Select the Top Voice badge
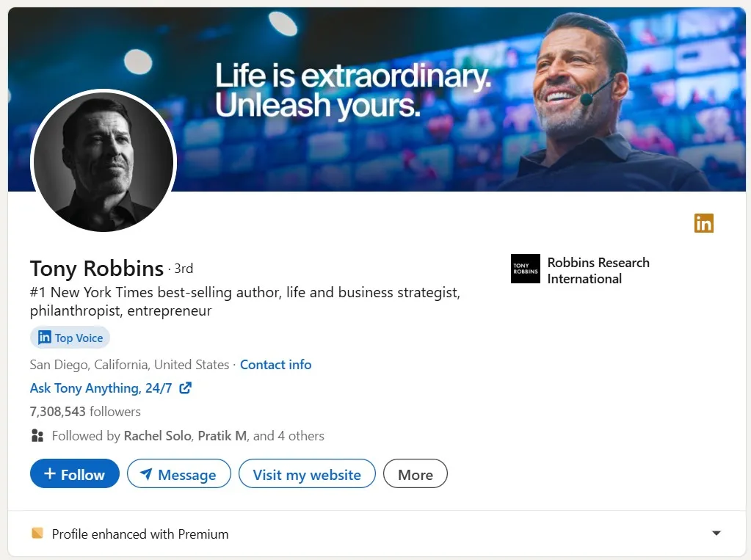751x560 pixels. pos(70,338)
